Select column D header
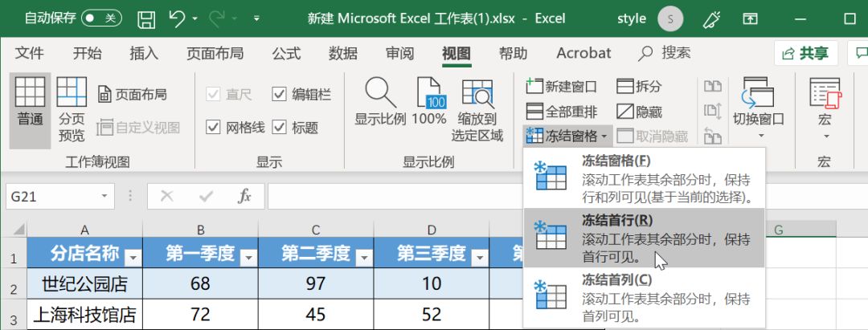The width and height of the screenshot is (868, 330). coord(432,230)
